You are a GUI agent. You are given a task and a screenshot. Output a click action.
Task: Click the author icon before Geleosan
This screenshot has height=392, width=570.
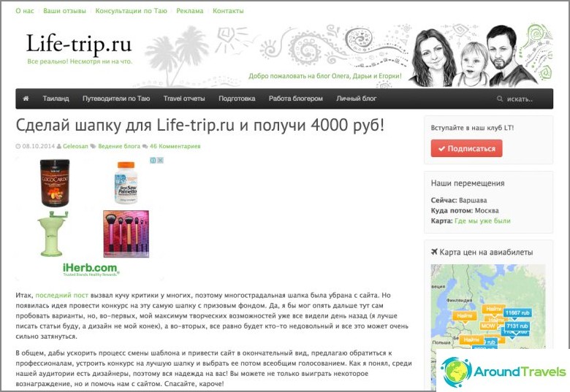click(59, 146)
